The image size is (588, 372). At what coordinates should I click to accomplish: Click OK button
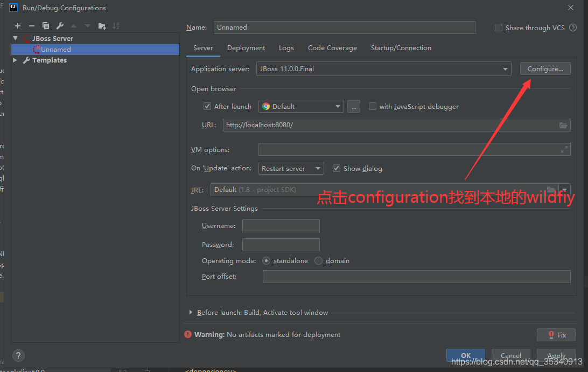click(465, 355)
